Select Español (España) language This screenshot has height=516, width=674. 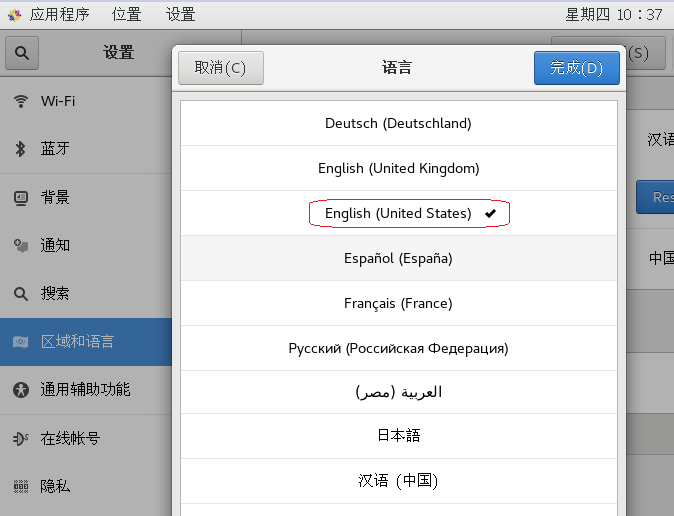pos(398,258)
